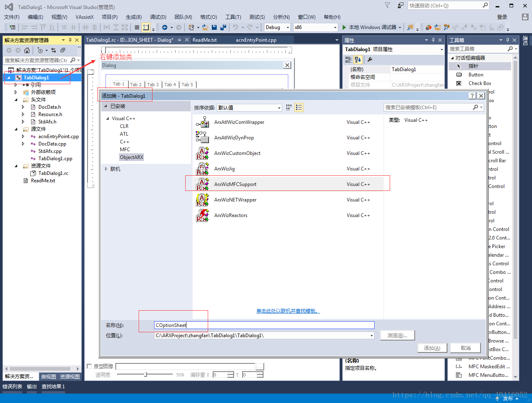Toggle the grid display icon in dialog editor toolbar
Image resolution: width=532 pixels, height=403 pixels.
pos(137,27)
